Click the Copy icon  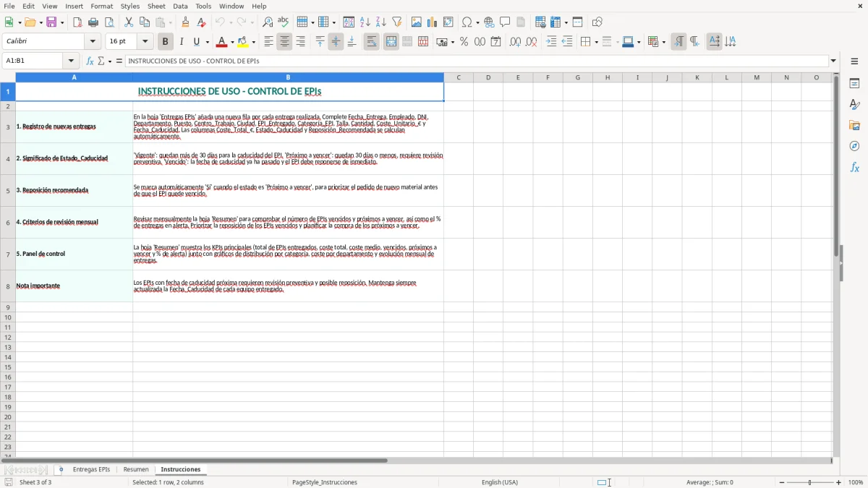tap(145, 22)
